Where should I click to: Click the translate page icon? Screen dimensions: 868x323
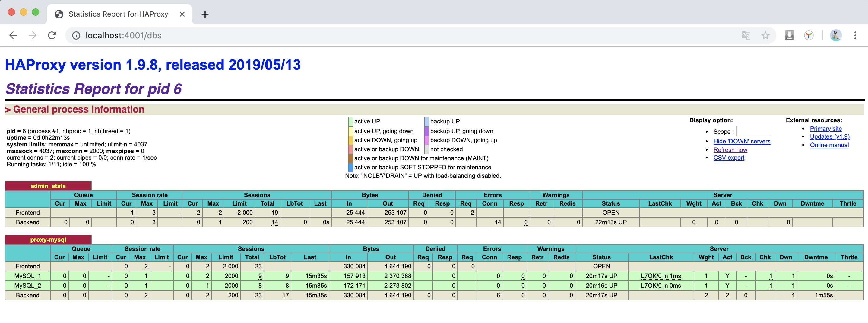click(746, 35)
